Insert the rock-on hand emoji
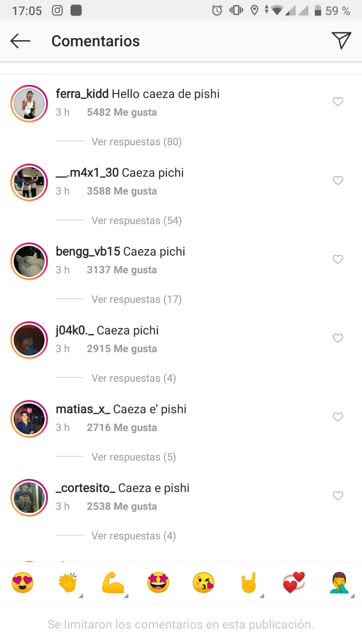 tap(248, 583)
